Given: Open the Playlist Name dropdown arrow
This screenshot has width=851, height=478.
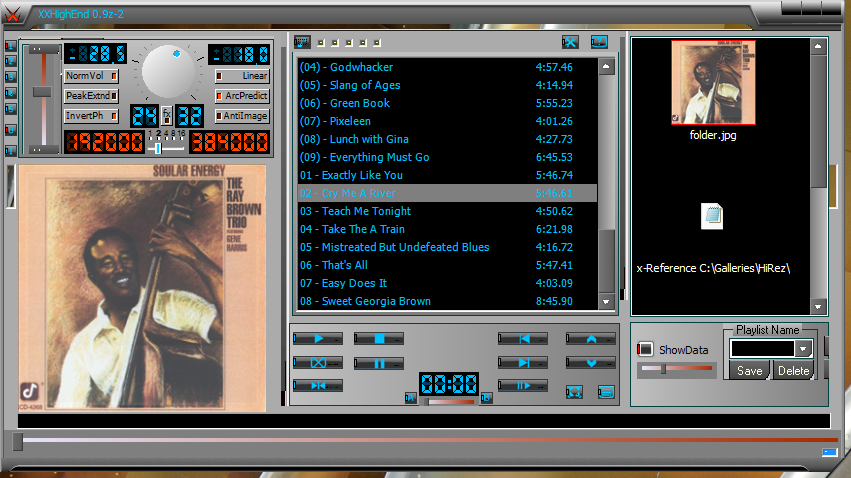Looking at the screenshot, I should click(803, 348).
